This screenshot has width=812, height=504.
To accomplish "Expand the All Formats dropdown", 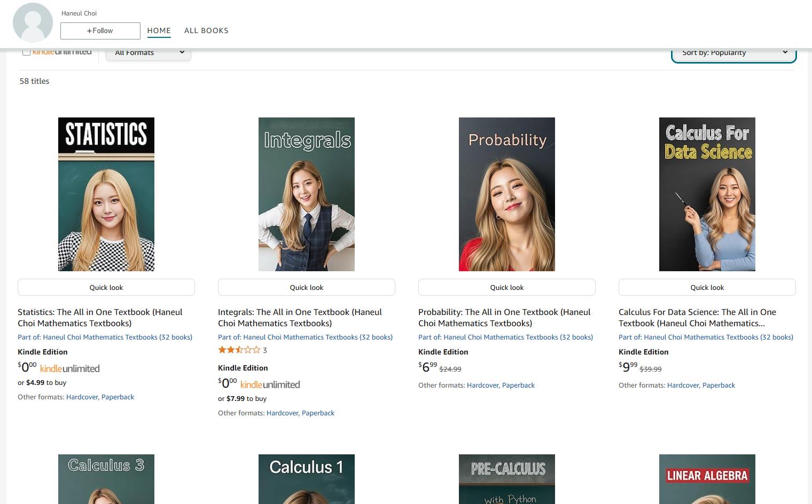I will coord(149,53).
